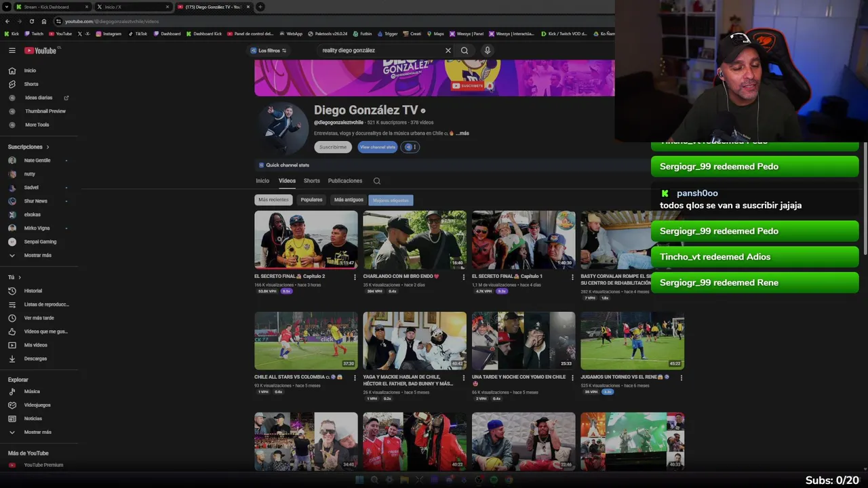Open Ideas diarias sidebar entry

[x=38, y=98]
